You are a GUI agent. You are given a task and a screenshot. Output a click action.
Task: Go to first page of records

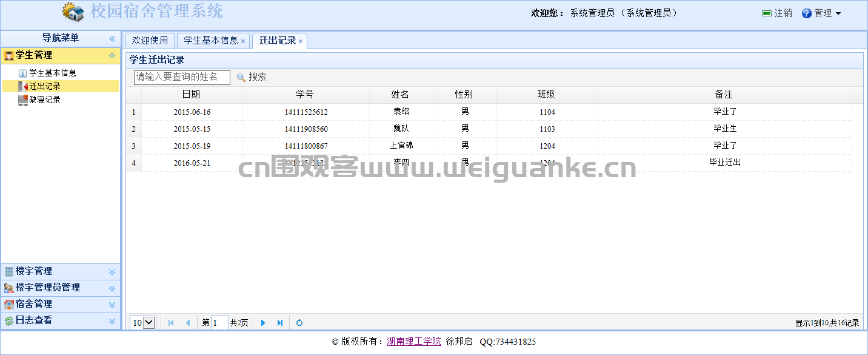click(x=171, y=323)
